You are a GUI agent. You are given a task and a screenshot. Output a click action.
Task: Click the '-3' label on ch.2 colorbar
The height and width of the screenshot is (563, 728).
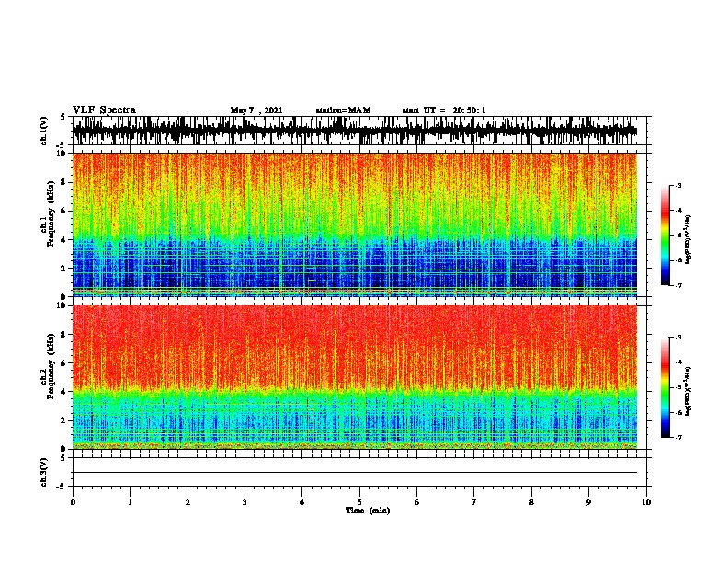[677, 338]
